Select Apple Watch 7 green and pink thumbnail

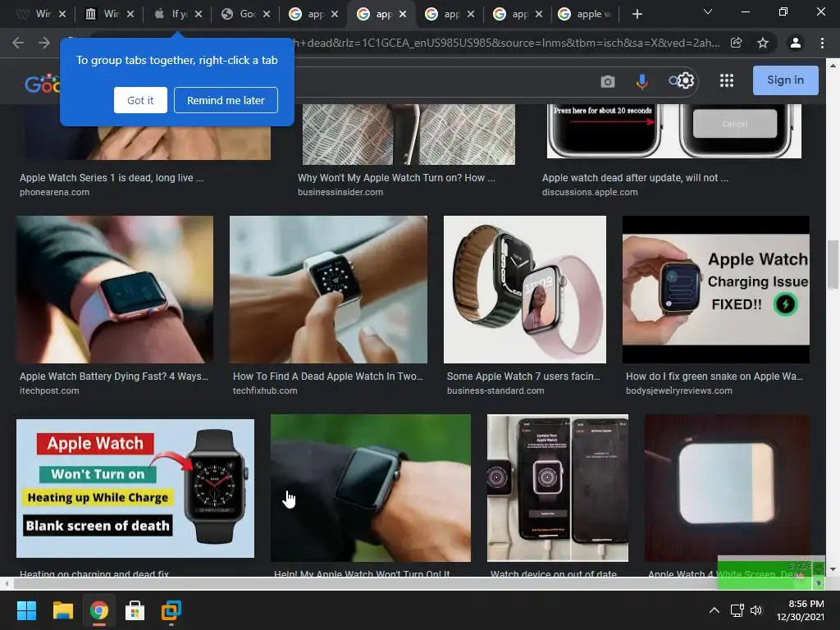click(525, 290)
